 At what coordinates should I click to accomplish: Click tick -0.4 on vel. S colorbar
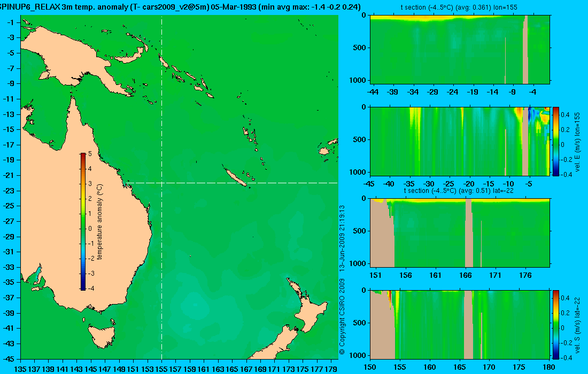566,357
